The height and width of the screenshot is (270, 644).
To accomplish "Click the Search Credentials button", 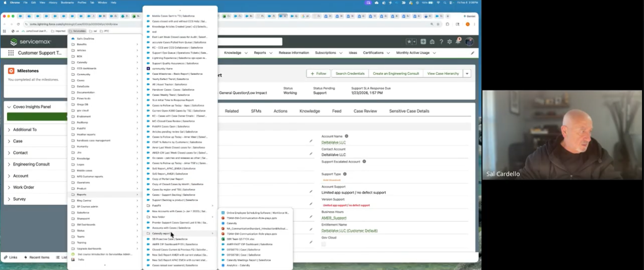I will pos(350,73).
